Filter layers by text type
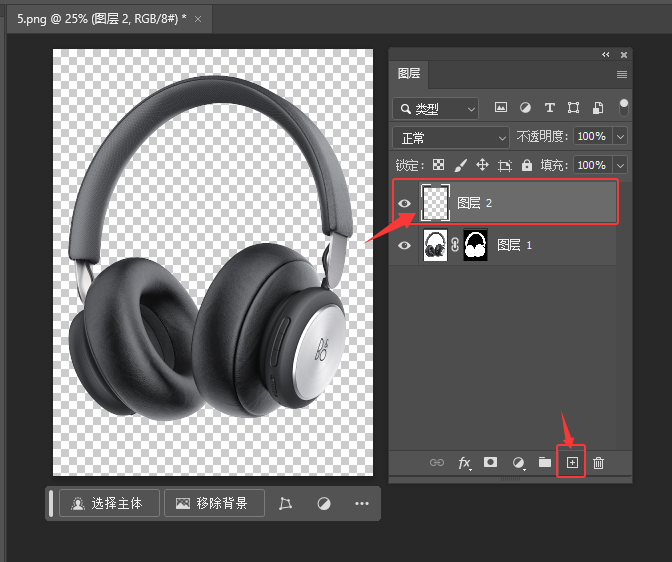Viewport: 672px width, 562px height. point(549,107)
